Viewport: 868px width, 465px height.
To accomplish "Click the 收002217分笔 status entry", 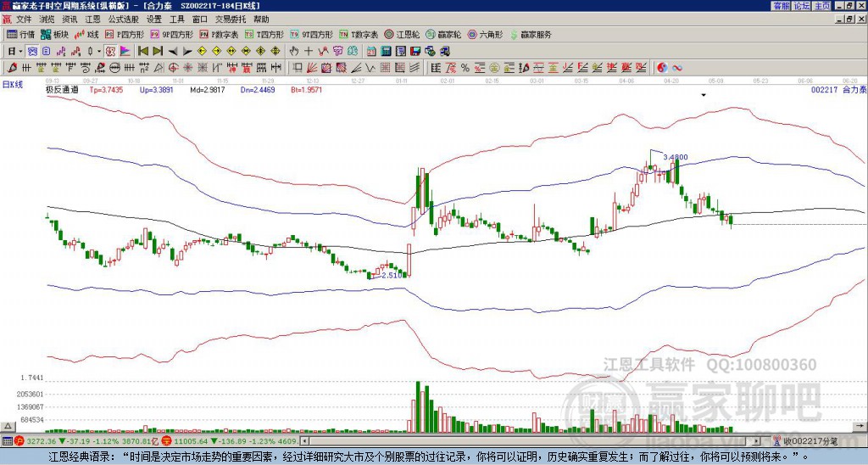I will 810,441.
